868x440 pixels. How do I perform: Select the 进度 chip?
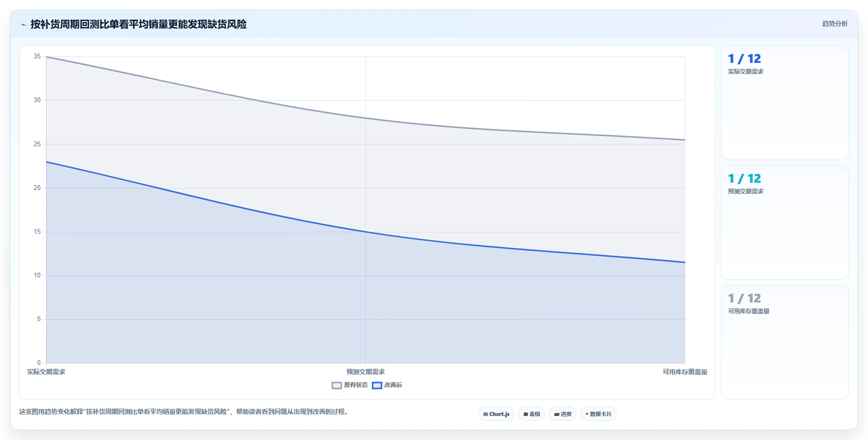point(563,414)
